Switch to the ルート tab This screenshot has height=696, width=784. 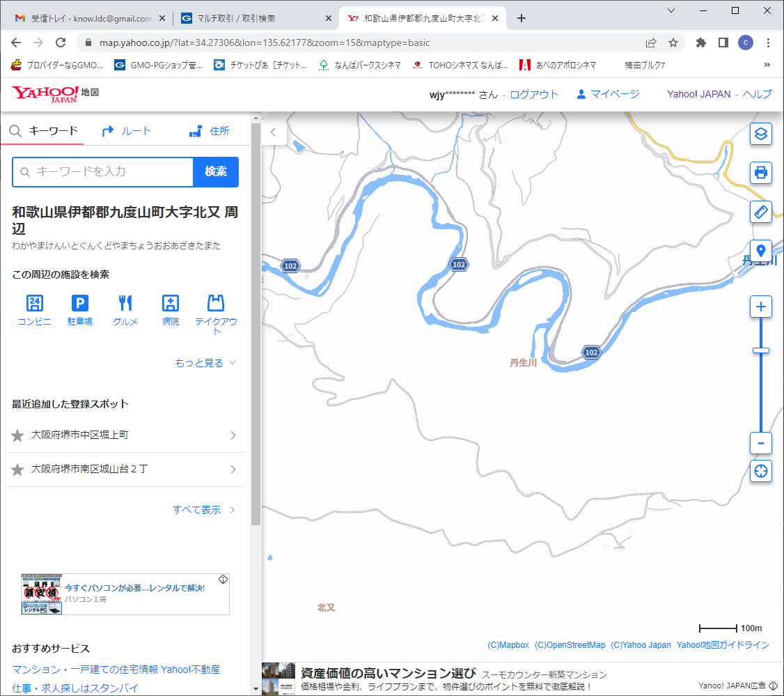[127, 131]
